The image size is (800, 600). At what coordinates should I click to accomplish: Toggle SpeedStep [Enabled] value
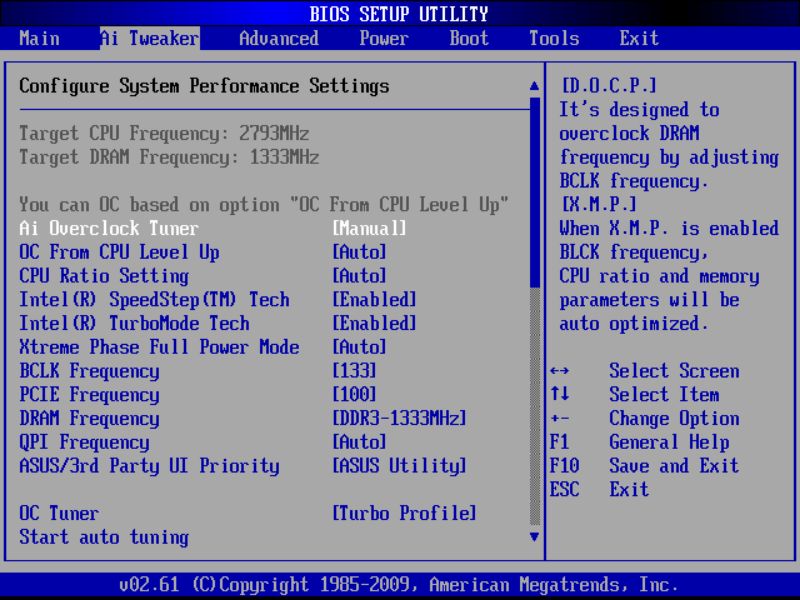pos(374,299)
